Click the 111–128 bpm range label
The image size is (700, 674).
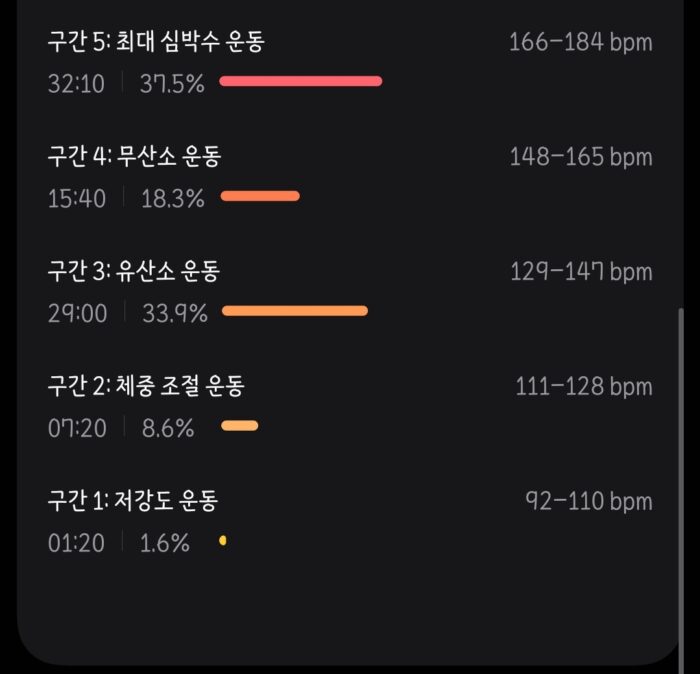coord(584,387)
